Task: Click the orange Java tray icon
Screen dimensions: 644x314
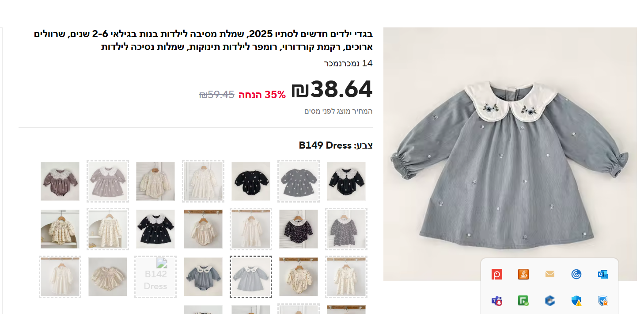Action: (523, 274)
